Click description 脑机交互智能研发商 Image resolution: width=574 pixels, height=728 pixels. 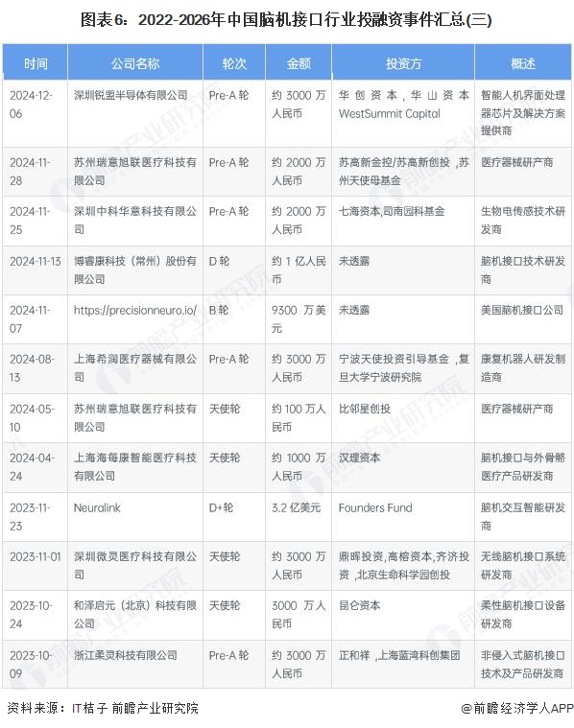523,517
